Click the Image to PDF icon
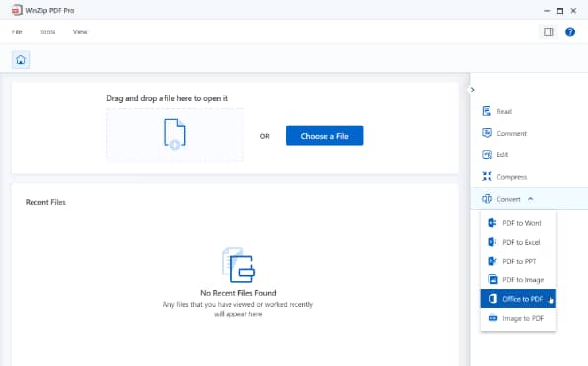The width and height of the screenshot is (588, 366). [x=492, y=318]
